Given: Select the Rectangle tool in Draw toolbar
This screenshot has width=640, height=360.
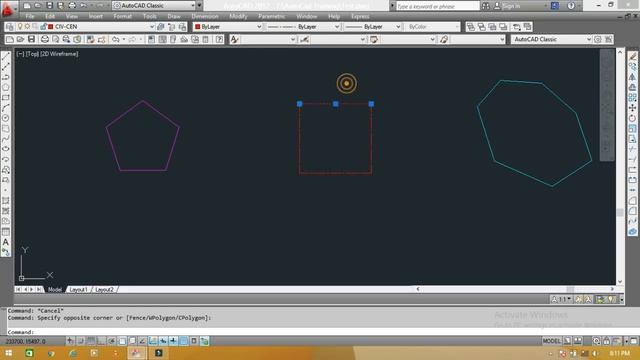Looking at the screenshot, I should 6,98.
